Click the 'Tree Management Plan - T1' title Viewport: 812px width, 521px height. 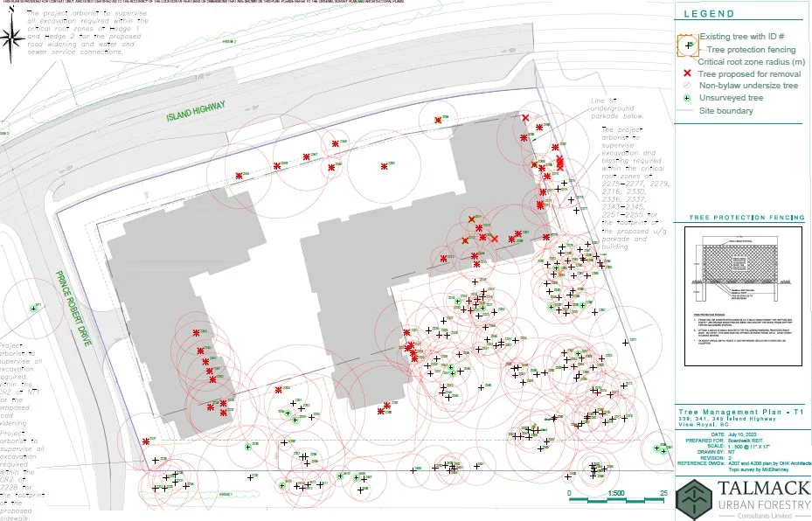740,412
